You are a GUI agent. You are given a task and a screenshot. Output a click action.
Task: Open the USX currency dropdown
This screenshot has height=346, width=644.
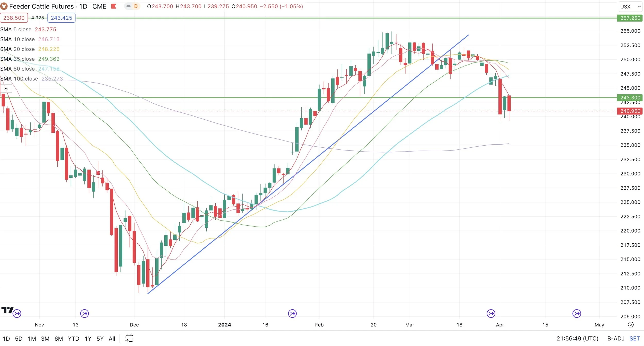[630, 7]
